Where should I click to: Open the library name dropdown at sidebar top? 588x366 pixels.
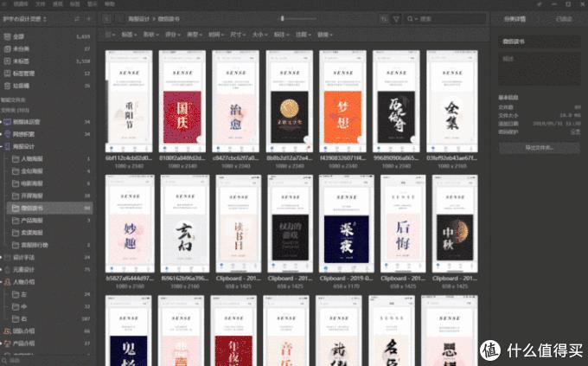pyautogui.click(x=25, y=19)
